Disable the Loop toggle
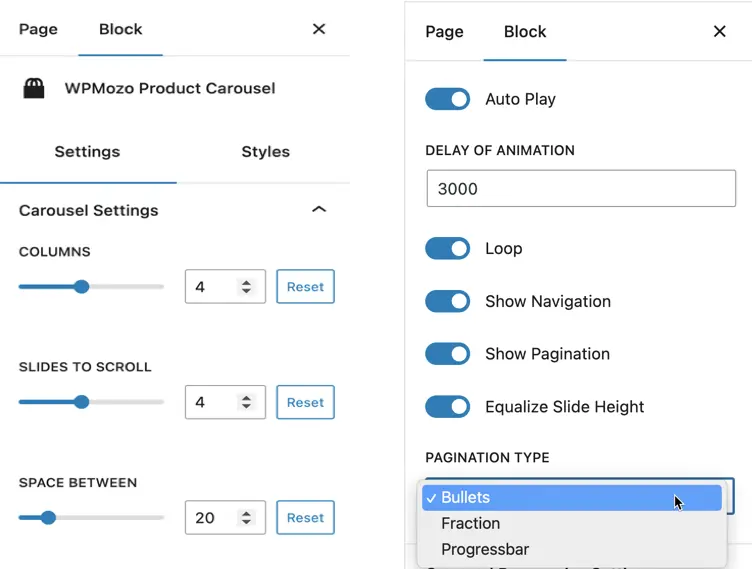The image size is (756, 569). [447, 248]
